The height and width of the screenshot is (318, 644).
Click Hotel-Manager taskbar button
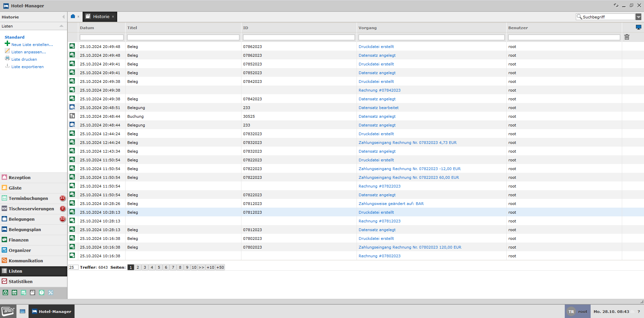pos(52,311)
